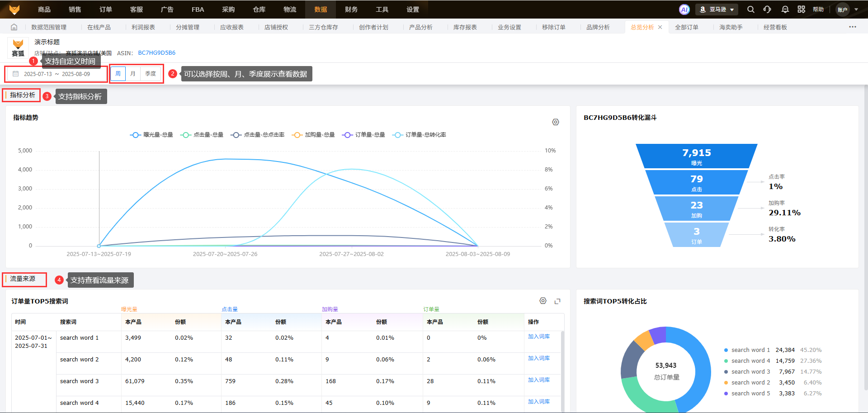Open the AI assistant icon
The image size is (868, 413).
click(x=684, y=9)
